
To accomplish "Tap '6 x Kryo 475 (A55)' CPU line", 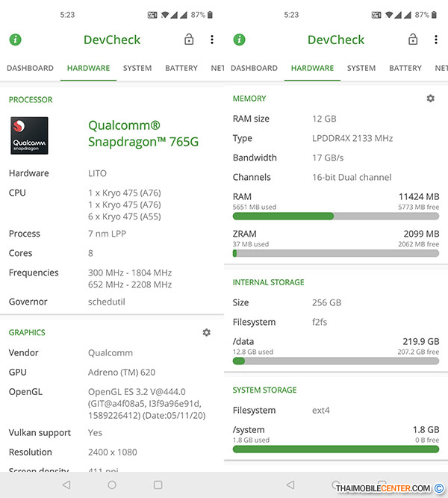I will pyautogui.click(x=125, y=217).
